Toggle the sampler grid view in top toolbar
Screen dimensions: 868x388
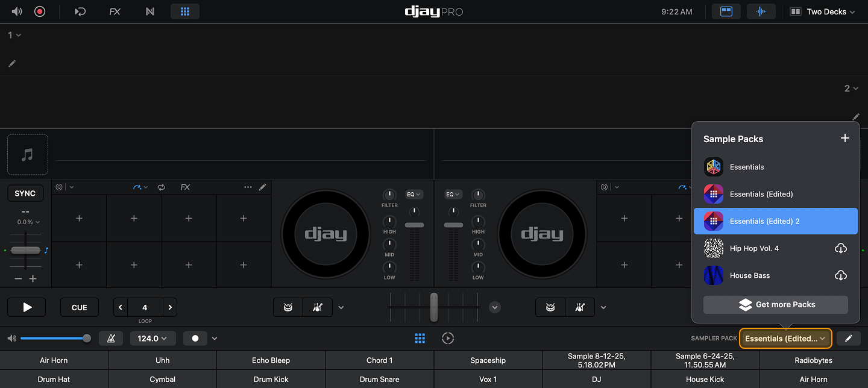(185, 11)
